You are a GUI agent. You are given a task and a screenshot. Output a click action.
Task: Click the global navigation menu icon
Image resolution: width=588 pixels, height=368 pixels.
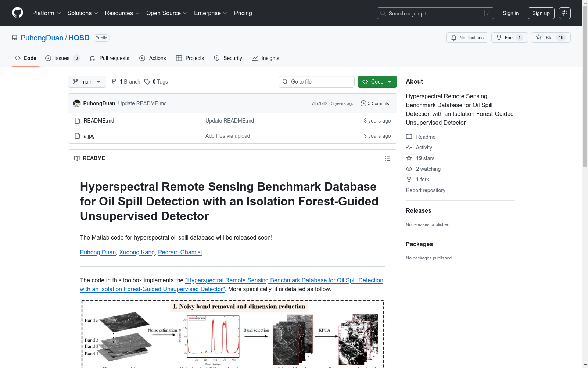pyautogui.click(x=564, y=13)
